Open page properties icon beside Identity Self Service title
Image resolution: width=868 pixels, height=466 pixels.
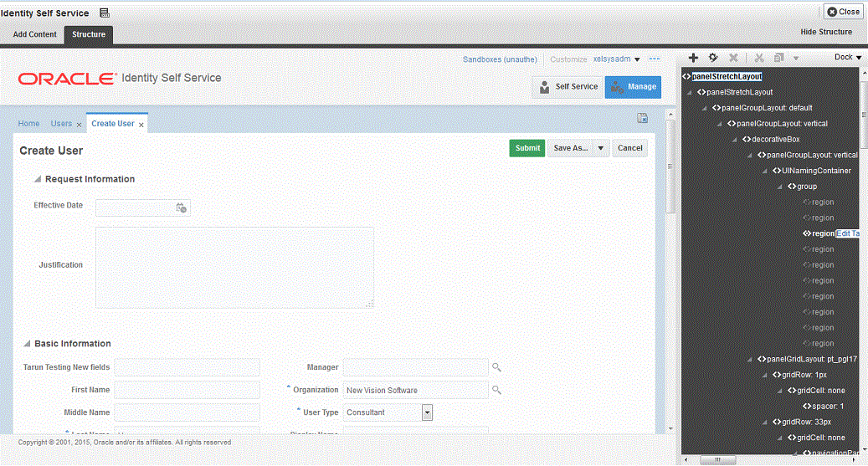[104, 13]
